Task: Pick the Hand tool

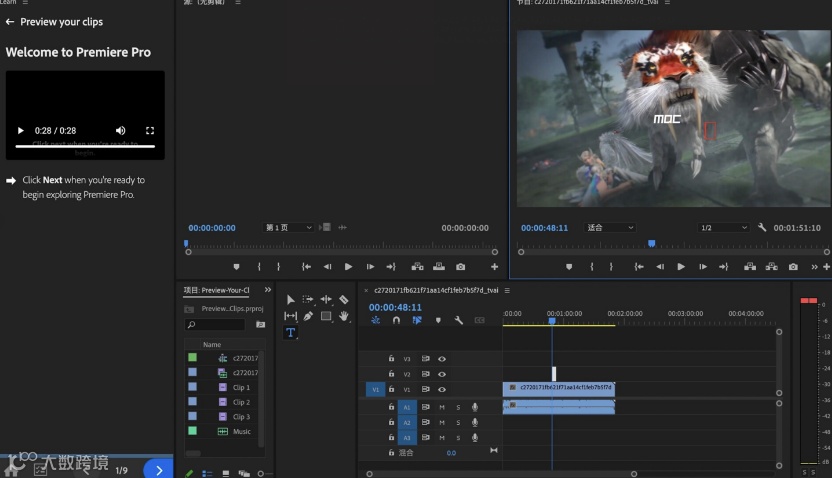Action: 343,316
